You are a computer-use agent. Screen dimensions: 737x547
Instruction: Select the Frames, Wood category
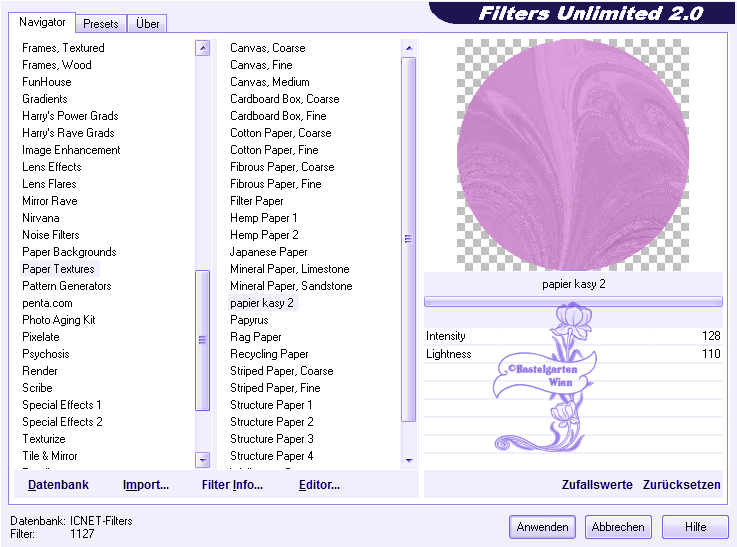pos(57,65)
